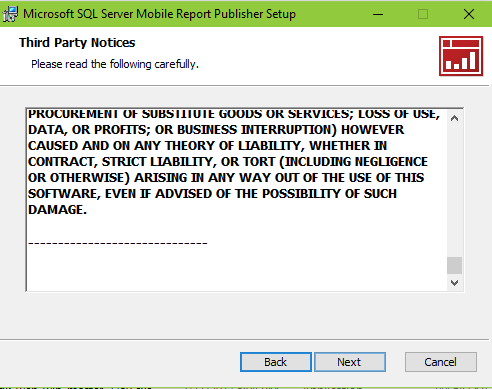Viewport: 492px width, 389px height.
Task: Click the Next button
Action: click(350, 362)
